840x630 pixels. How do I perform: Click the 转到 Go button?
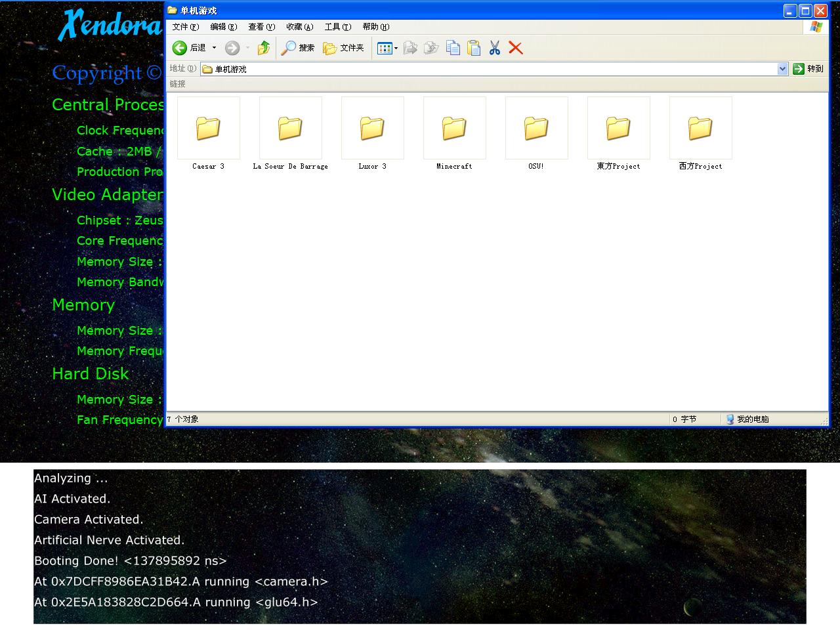click(808, 69)
